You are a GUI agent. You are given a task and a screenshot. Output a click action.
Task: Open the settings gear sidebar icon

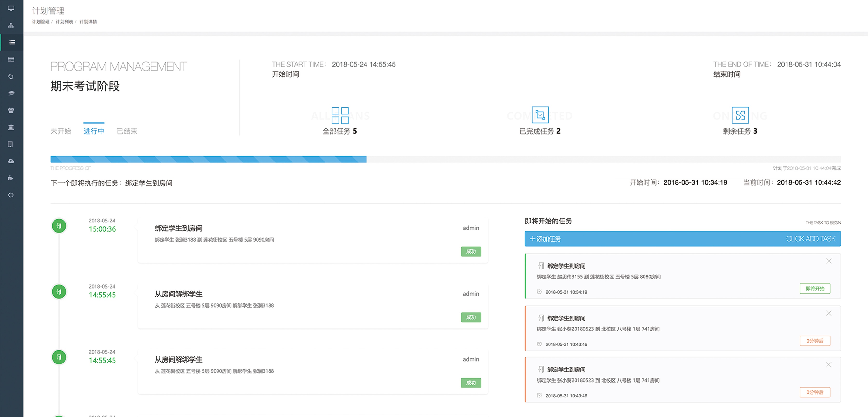11,195
